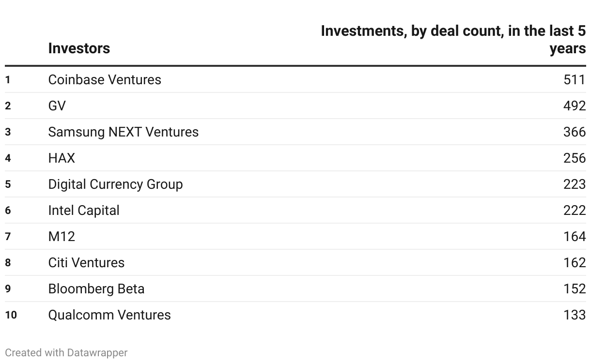Click the Qualcomm Ventures row name
The width and height of the screenshot is (591, 364).
(109, 315)
